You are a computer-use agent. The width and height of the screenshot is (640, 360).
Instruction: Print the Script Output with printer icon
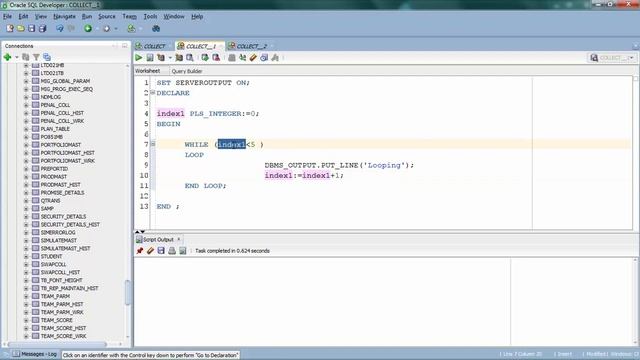172,251
